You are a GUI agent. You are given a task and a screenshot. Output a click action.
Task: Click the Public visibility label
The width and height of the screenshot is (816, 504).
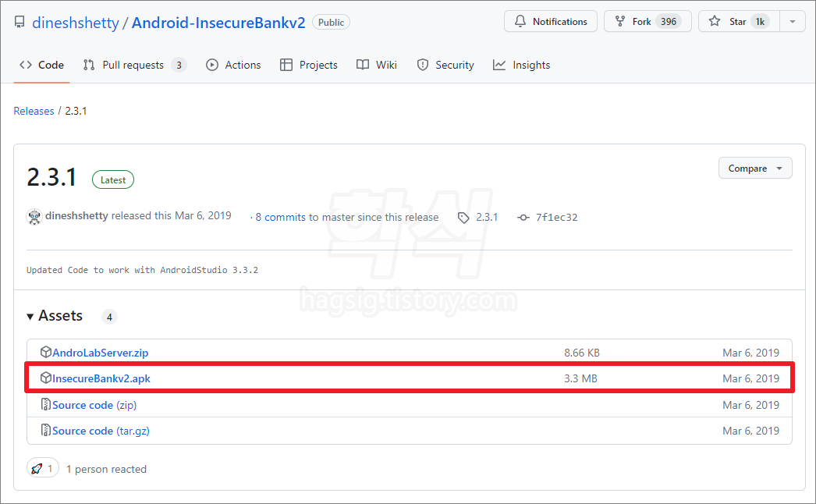pyautogui.click(x=331, y=23)
